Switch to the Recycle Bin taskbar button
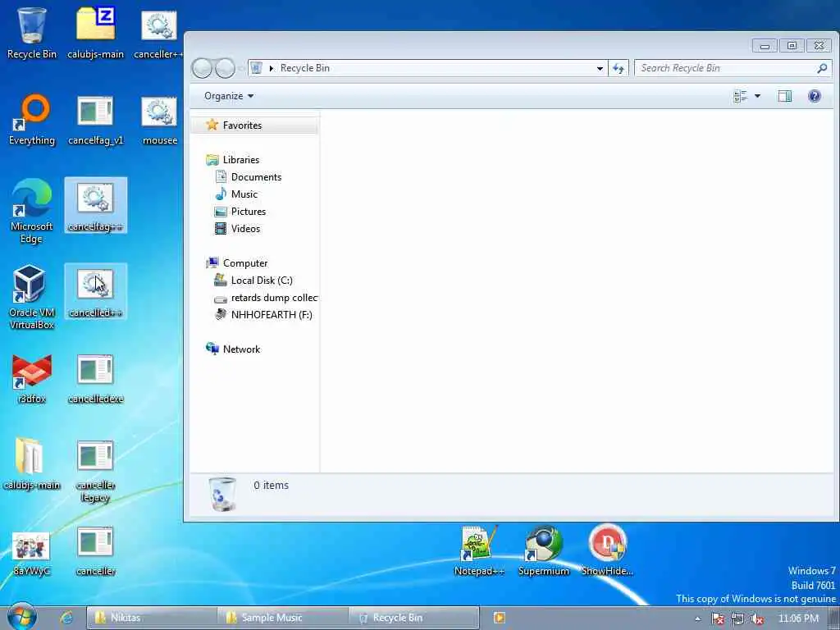 click(x=413, y=618)
